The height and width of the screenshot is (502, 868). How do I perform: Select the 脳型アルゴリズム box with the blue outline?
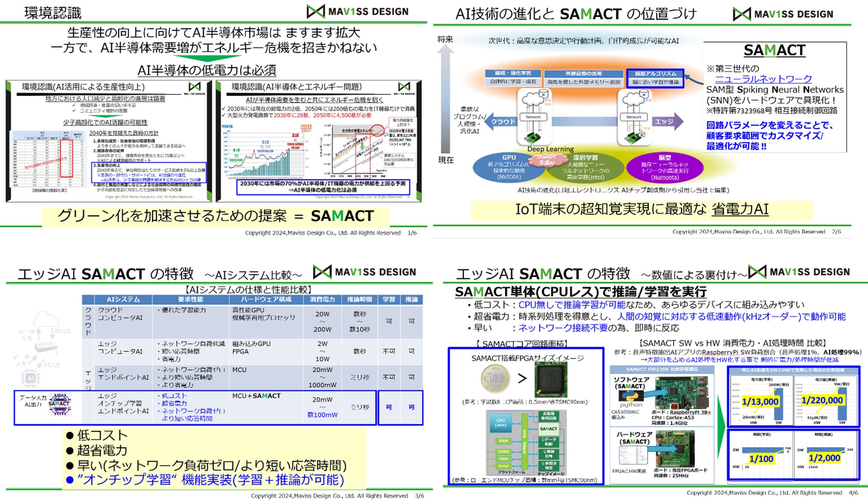(655, 77)
